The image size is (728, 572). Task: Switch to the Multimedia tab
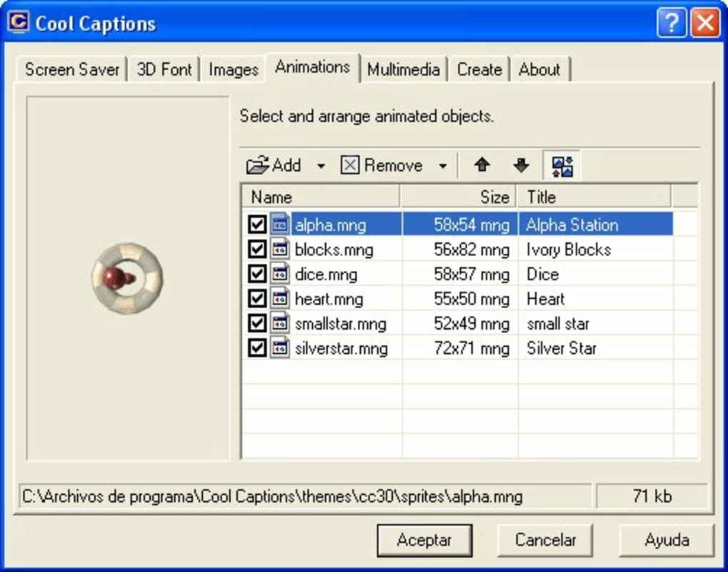pos(404,69)
